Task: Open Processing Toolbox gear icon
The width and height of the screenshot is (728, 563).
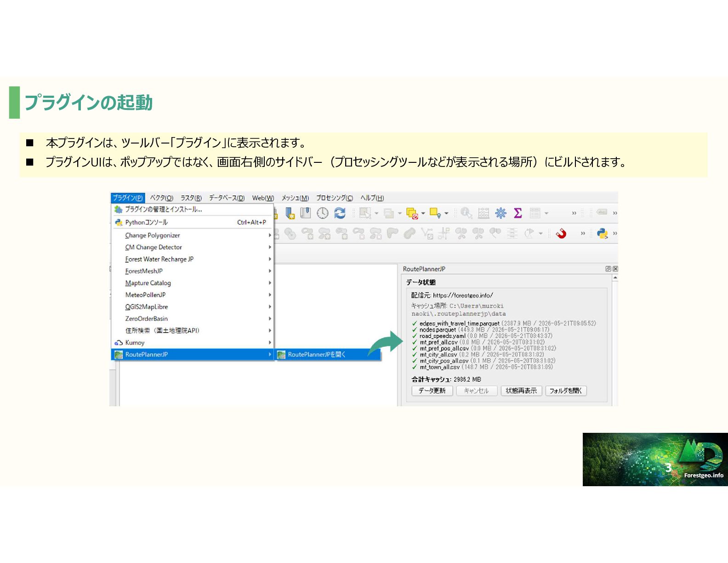Action: [501, 213]
